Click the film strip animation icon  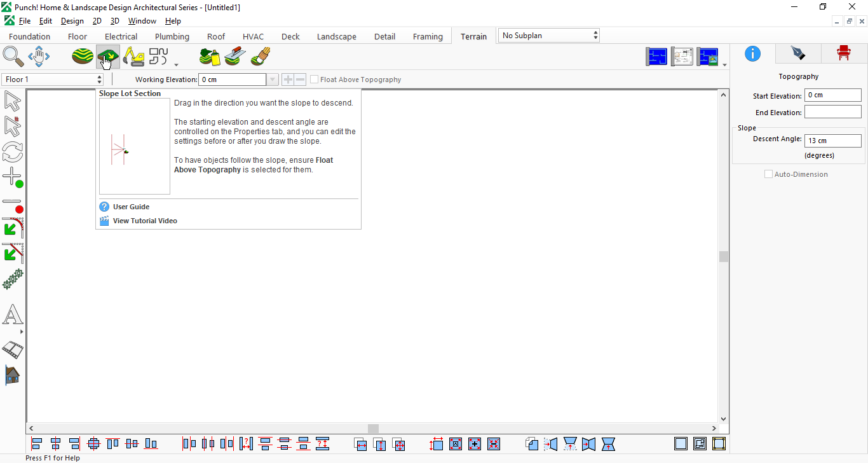12,349
